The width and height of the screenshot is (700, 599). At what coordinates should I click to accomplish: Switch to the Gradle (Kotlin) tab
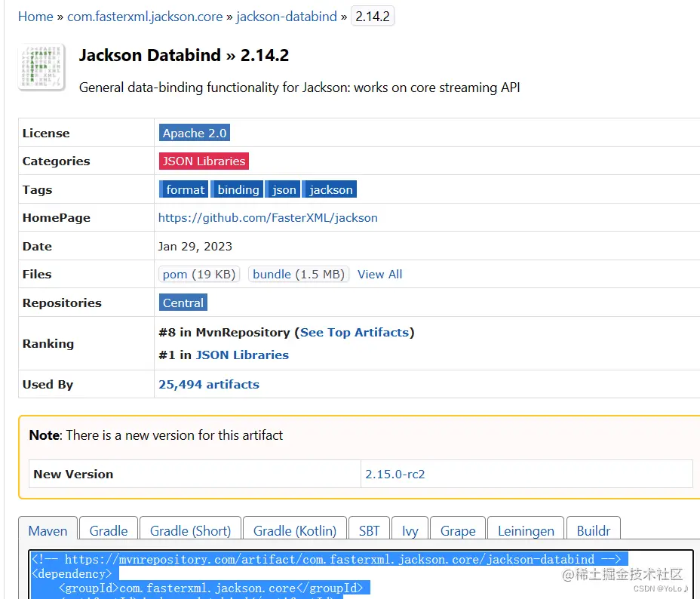coord(295,530)
